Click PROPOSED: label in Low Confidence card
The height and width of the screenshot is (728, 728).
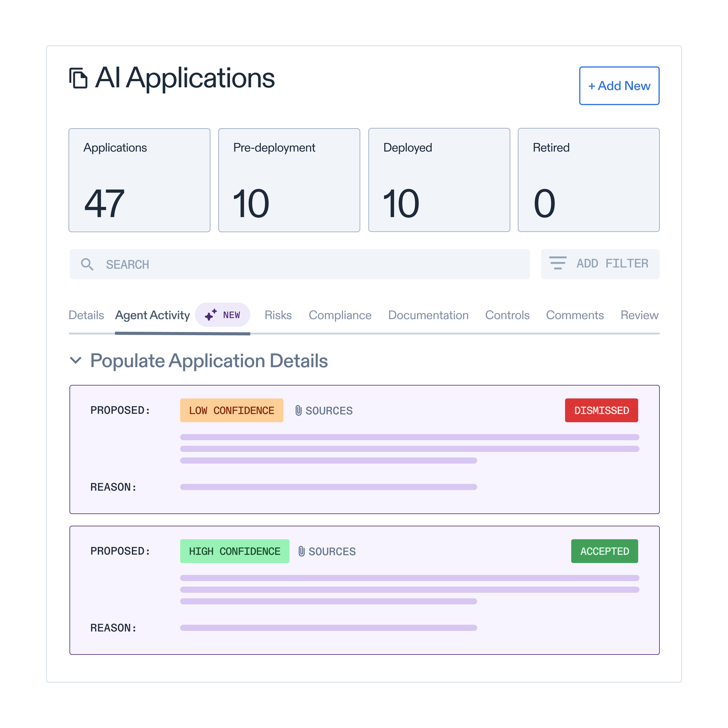[x=120, y=410]
